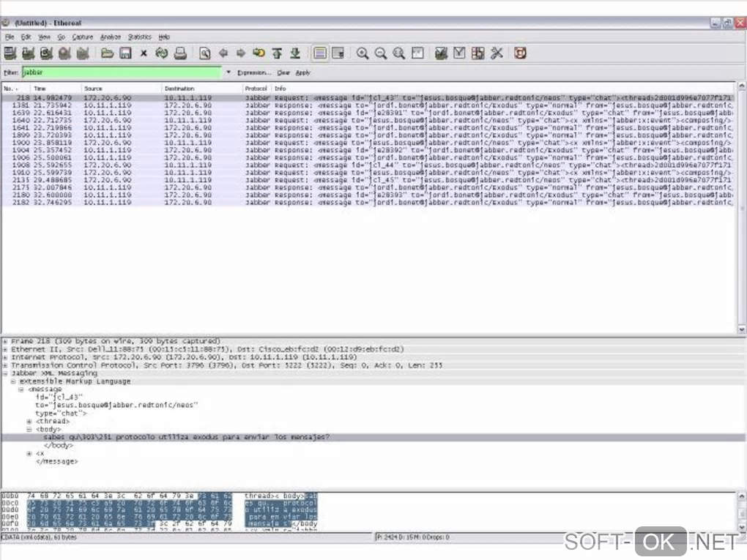This screenshot has width=747, height=560.
Task: Open the File menu
Action: point(10,37)
